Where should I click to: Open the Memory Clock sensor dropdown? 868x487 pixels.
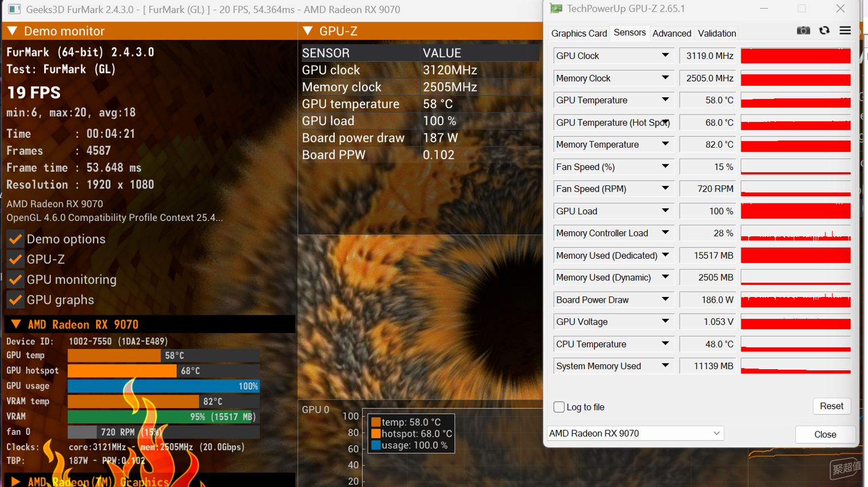pos(665,78)
